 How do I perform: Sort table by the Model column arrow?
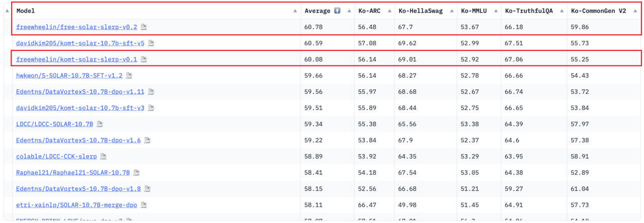tap(295, 11)
